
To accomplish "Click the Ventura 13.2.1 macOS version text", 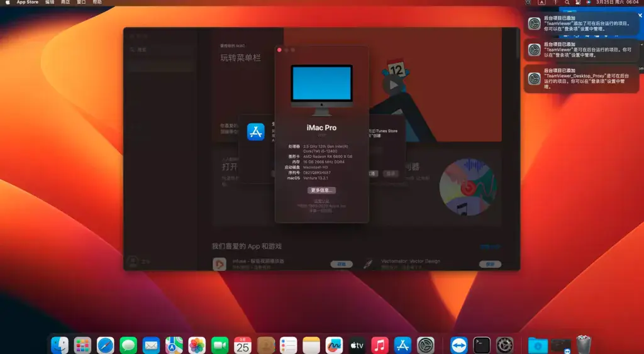I will [x=316, y=178].
